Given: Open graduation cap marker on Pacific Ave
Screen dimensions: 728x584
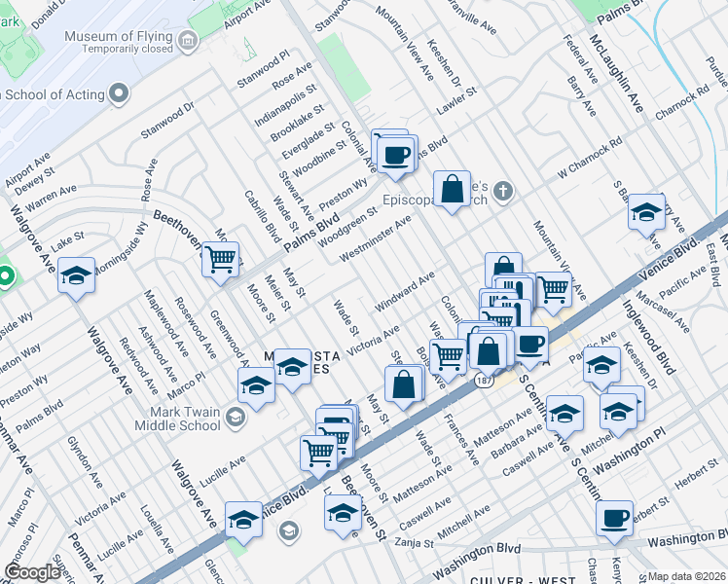Looking at the screenshot, I should tap(601, 368).
